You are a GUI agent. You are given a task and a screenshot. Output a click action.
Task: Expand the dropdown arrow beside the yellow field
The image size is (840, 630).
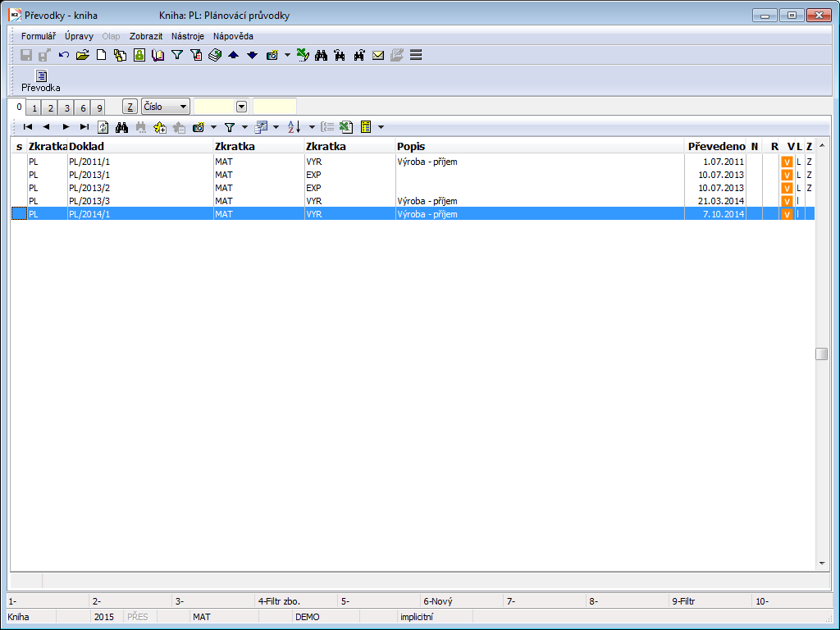point(241,107)
